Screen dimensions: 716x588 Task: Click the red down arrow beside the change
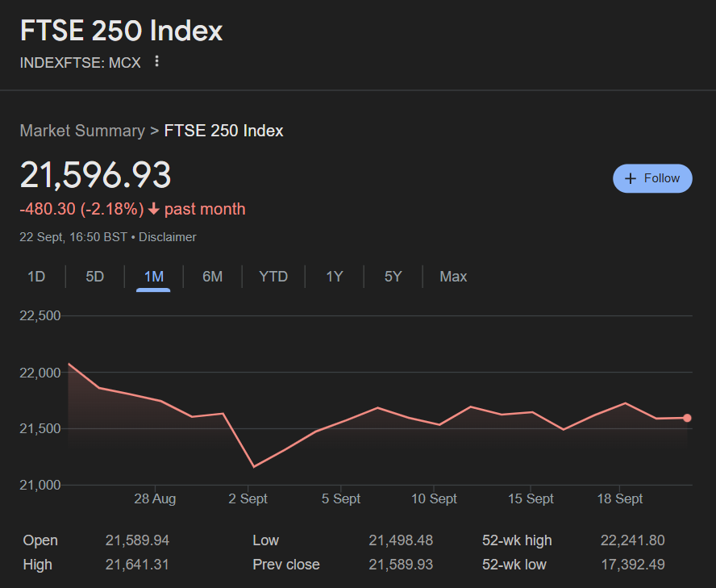pos(154,209)
